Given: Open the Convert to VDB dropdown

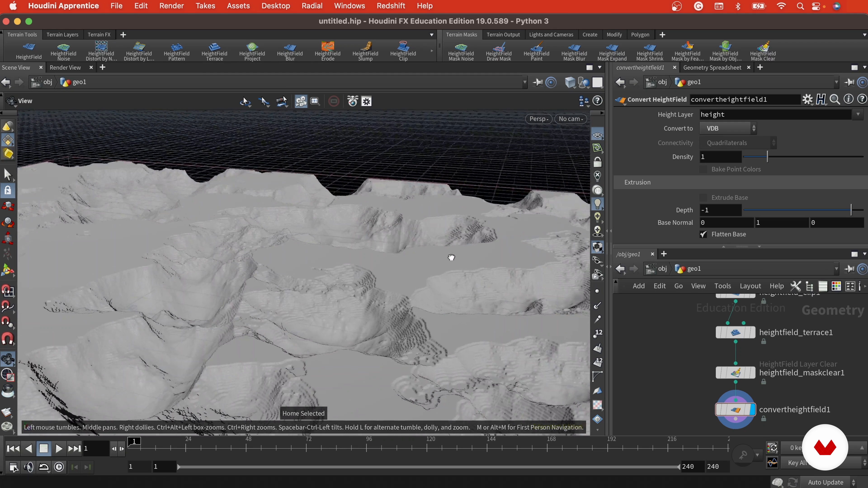Looking at the screenshot, I should pyautogui.click(x=728, y=128).
